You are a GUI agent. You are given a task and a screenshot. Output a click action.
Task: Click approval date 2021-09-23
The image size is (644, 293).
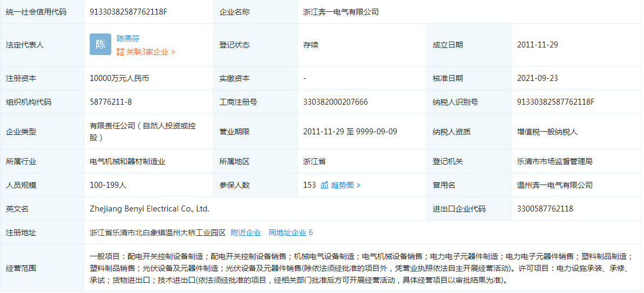(x=538, y=78)
